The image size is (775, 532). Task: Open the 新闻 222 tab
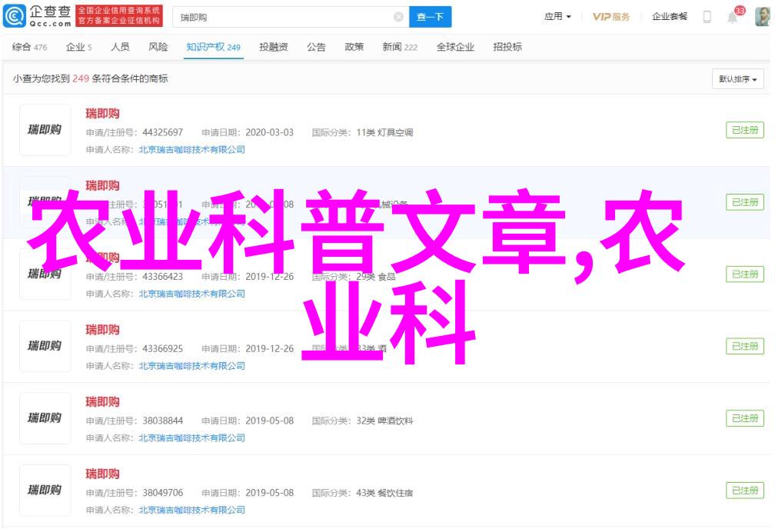399,47
